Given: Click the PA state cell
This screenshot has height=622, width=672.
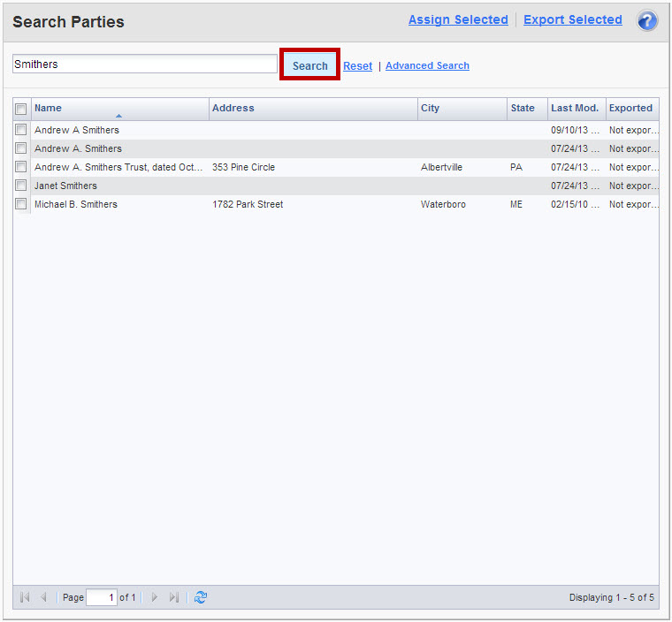Looking at the screenshot, I should tap(528, 167).
